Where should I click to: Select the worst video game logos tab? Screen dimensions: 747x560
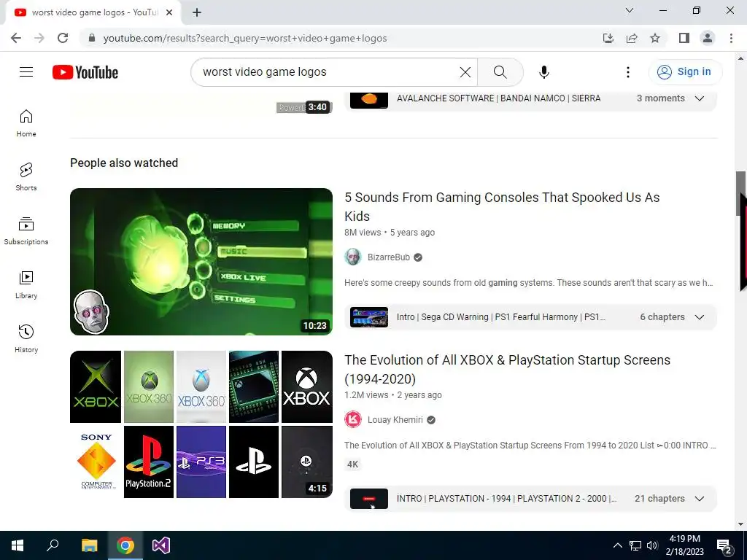(x=93, y=12)
